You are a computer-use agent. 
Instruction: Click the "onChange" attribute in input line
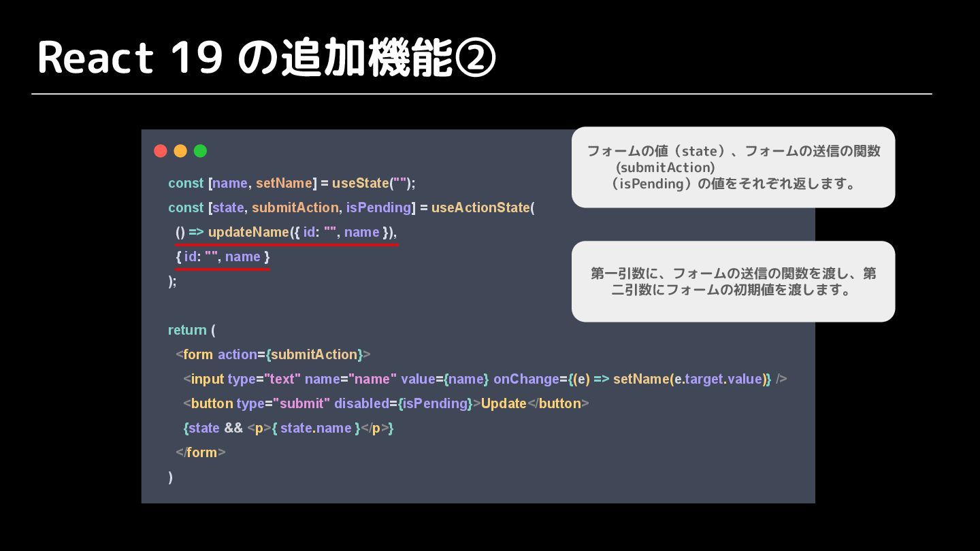coord(526,379)
